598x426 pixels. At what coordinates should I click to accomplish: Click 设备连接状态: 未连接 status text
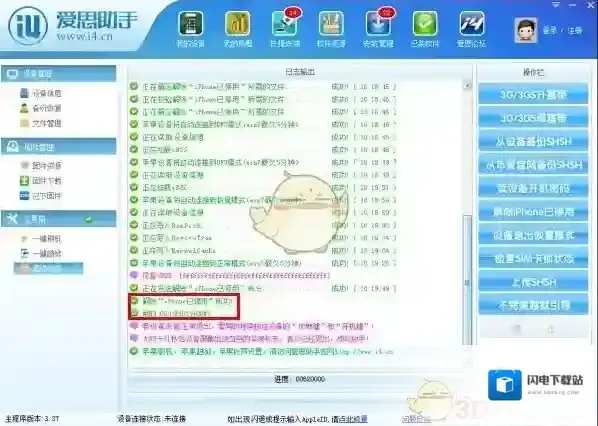(151, 419)
